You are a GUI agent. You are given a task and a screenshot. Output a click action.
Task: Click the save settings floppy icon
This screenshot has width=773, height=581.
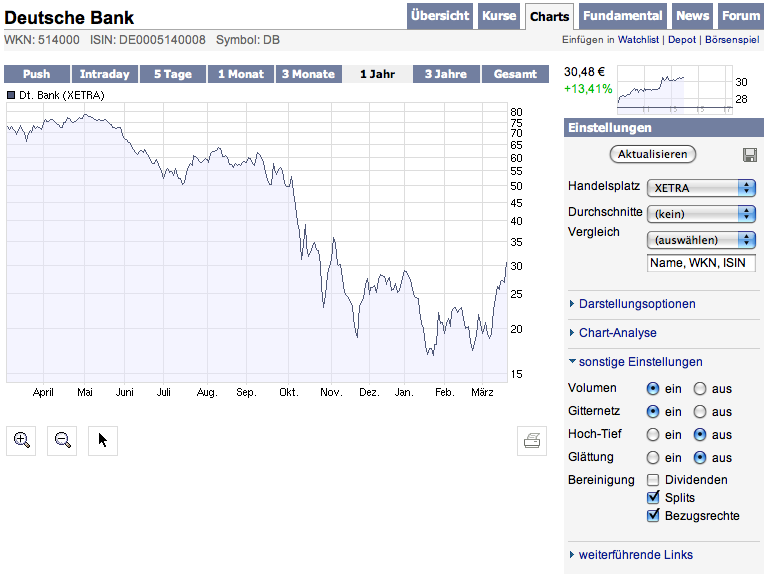(749, 155)
